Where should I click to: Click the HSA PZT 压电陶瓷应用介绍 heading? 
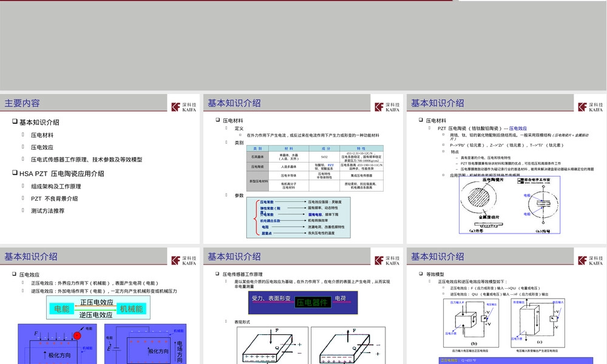click(x=62, y=174)
